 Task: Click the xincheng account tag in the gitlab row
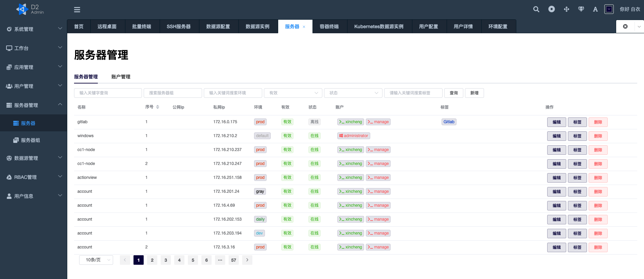(351, 122)
